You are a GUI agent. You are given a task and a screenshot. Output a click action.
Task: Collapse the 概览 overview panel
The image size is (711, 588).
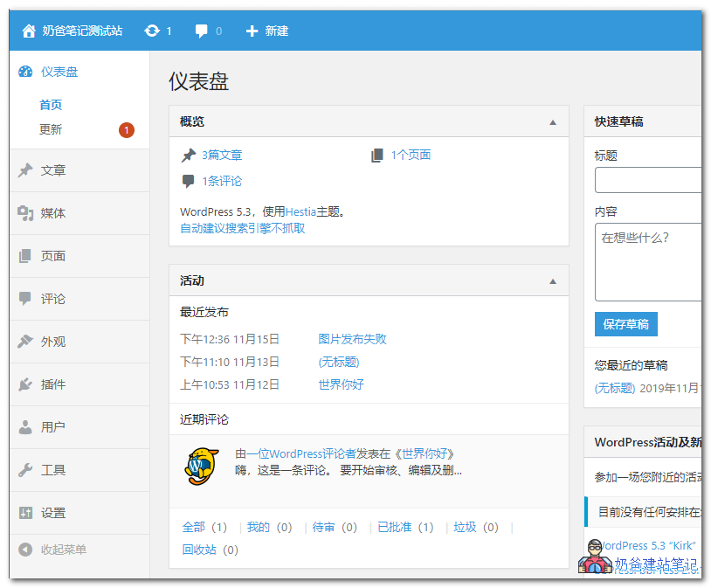pyautogui.click(x=553, y=121)
